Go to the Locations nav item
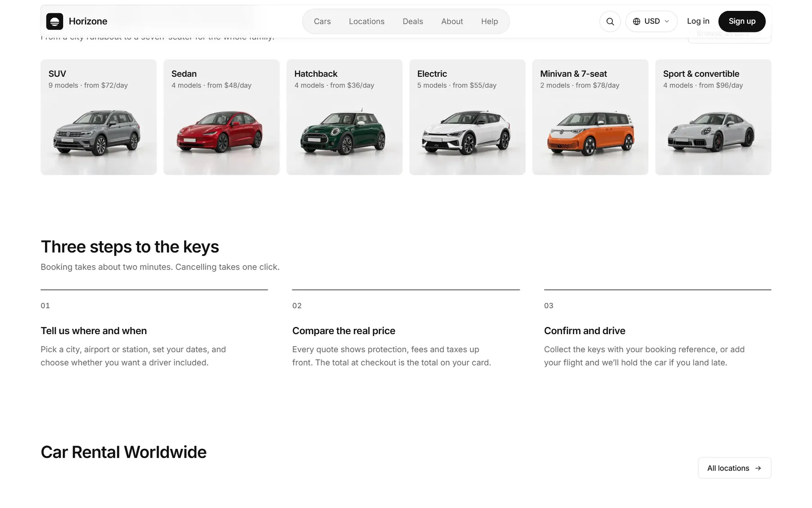812x508 pixels. pos(367,21)
